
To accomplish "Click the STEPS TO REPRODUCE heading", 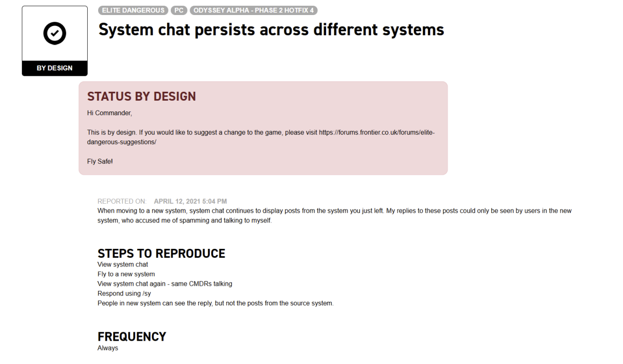I will tap(161, 254).
